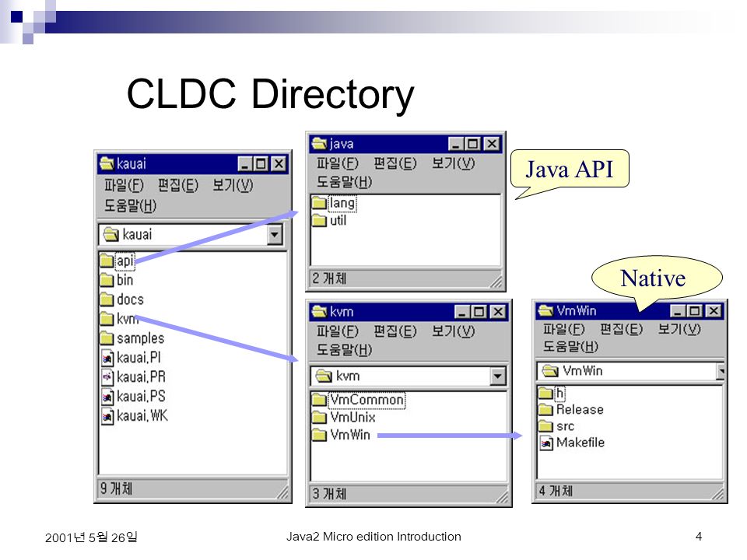Open the VmWin folder icon in kvm window
Screen dimensions: 747x560
tap(319, 435)
